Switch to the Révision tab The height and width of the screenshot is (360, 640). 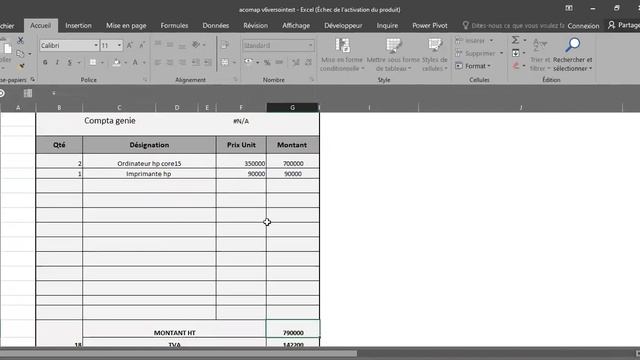tap(256, 25)
